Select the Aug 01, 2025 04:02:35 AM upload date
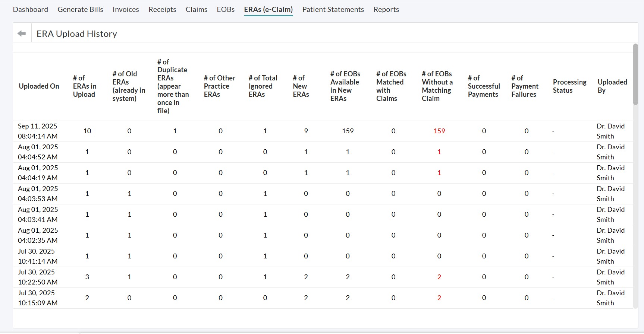 tap(38, 235)
